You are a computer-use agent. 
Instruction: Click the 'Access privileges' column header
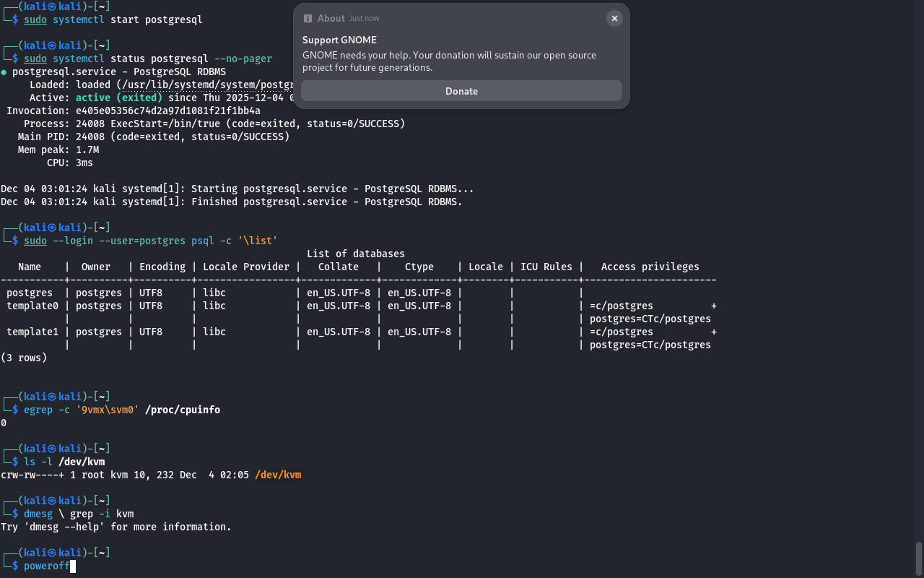point(650,267)
